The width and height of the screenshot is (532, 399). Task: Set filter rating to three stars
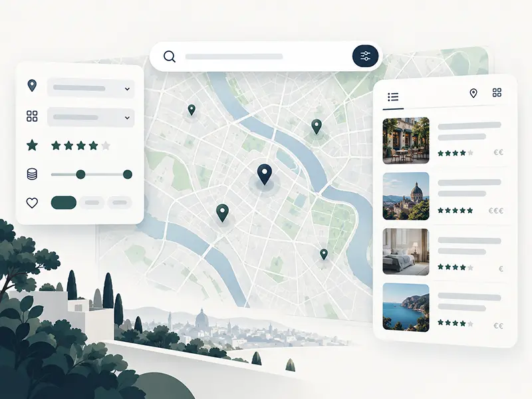pyautogui.click(x=80, y=146)
